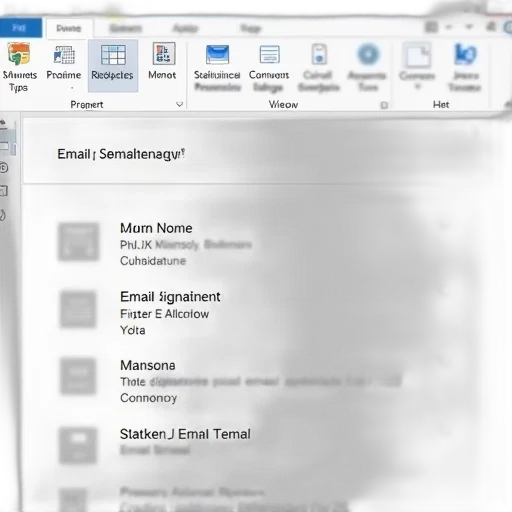Click the blank page ribbon icon
This screenshot has height=512, width=512.
pos(417,56)
